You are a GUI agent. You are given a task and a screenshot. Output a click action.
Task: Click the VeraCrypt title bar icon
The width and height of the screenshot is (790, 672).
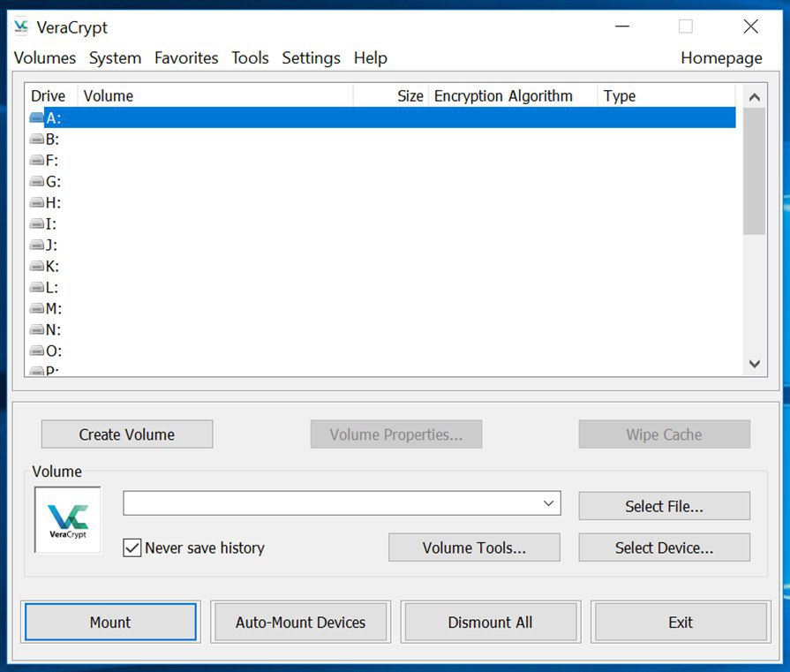click(21, 26)
